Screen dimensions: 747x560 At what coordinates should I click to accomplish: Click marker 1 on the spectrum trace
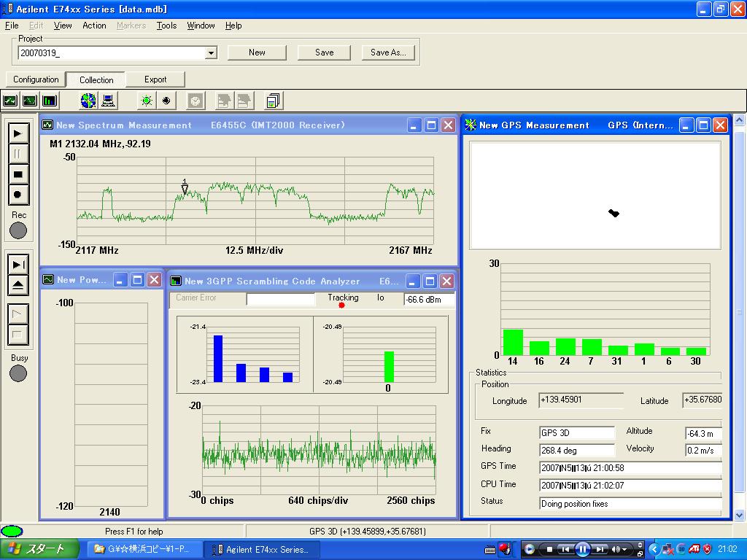[x=185, y=187]
